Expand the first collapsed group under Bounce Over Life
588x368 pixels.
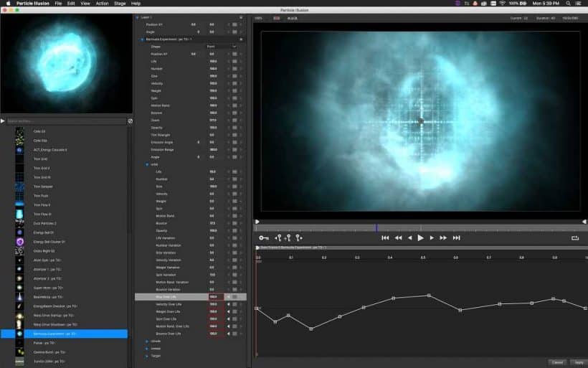[147, 341]
